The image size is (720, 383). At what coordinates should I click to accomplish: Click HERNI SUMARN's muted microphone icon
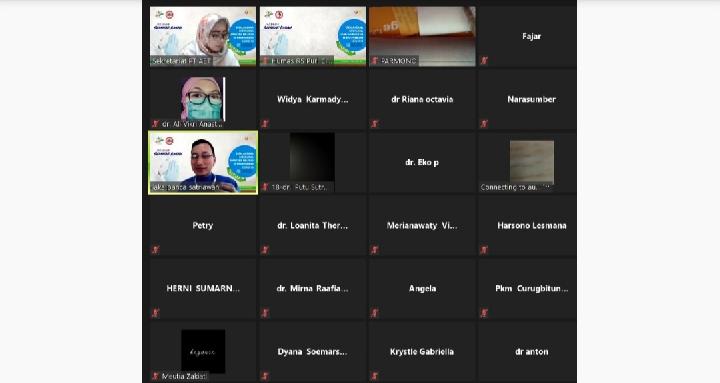tap(156, 313)
